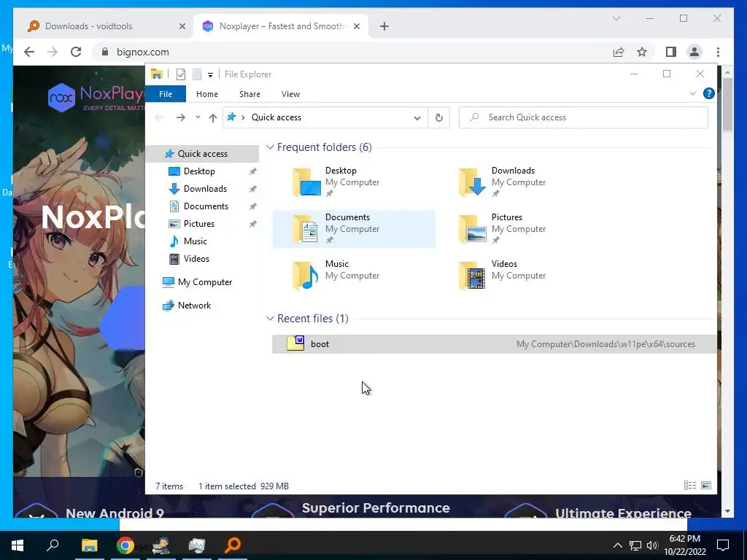Image resolution: width=747 pixels, height=560 pixels.
Task: Click the bignox.com address bar
Action: click(x=352, y=52)
